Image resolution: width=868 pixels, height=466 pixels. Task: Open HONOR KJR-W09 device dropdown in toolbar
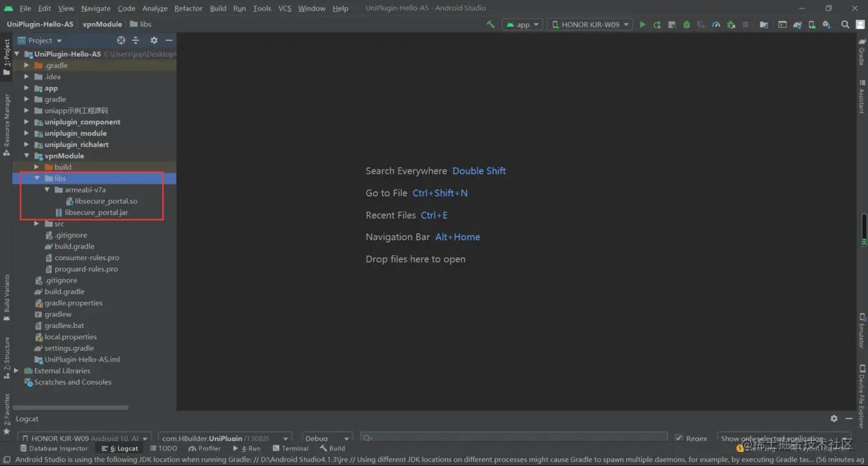589,25
